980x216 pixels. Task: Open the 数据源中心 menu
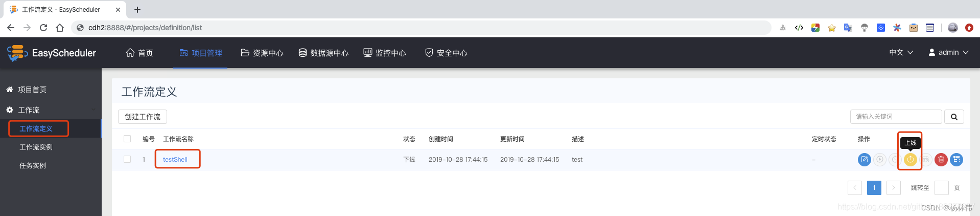[323, 53]
